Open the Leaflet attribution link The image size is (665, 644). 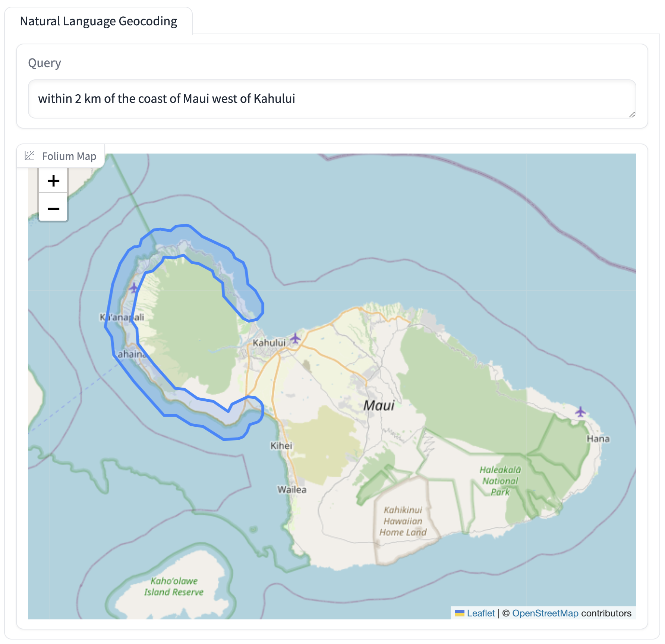pyautogui.click(x=481, y=613)
